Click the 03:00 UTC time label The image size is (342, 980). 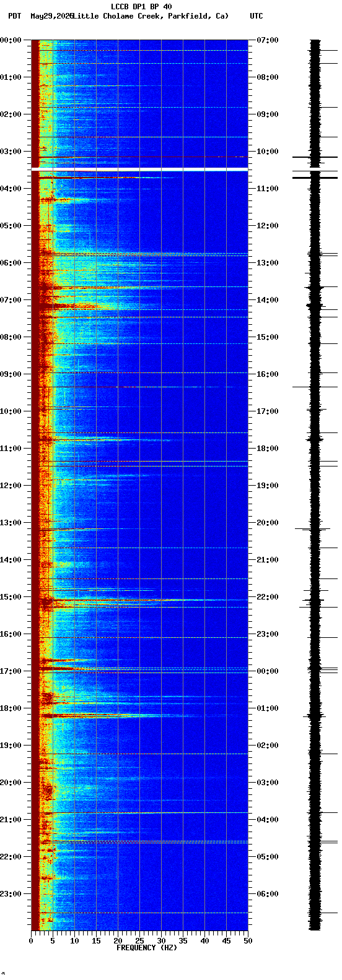pos(267,783)
